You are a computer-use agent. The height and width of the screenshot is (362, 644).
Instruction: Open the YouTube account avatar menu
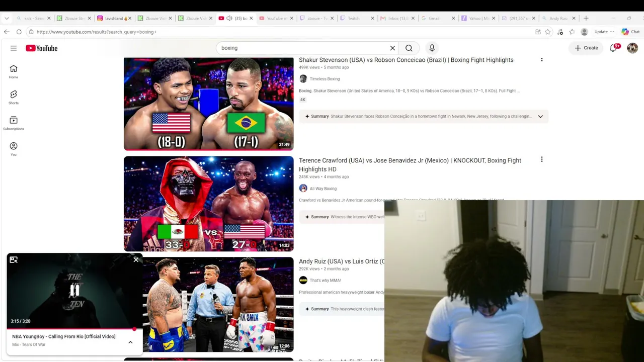pyautogui.click(x=632, y=48)
